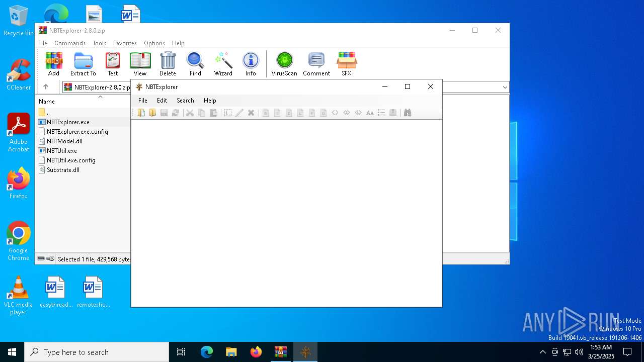Open Task View on the taskbar
The image size is (644, 362).
[x=181, y=352]
